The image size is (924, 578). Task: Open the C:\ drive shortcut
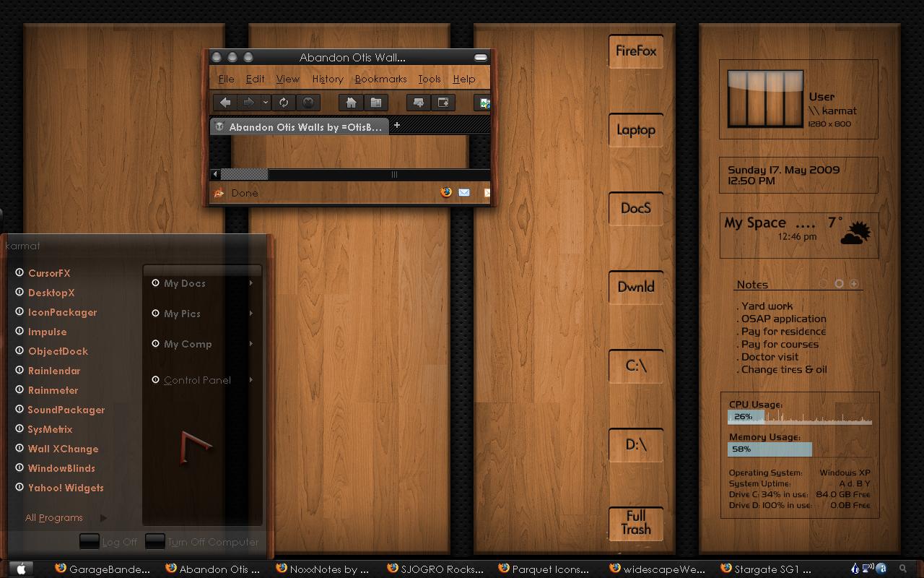tap(636, 366)
